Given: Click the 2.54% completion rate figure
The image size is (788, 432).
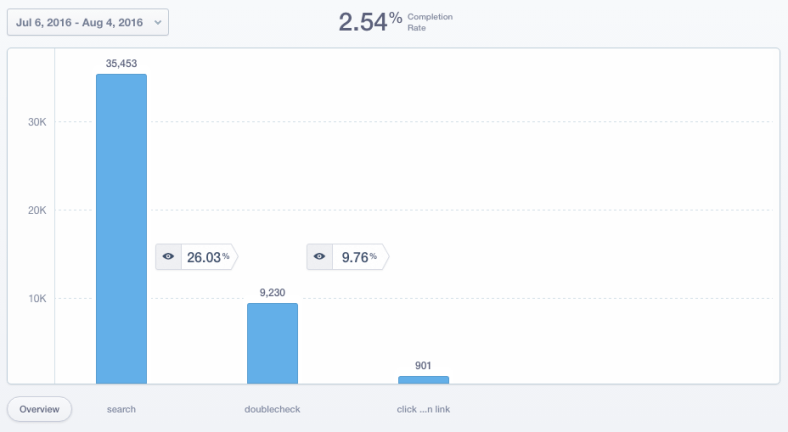Looking at the screenshot, I should [x=368, y=22].
